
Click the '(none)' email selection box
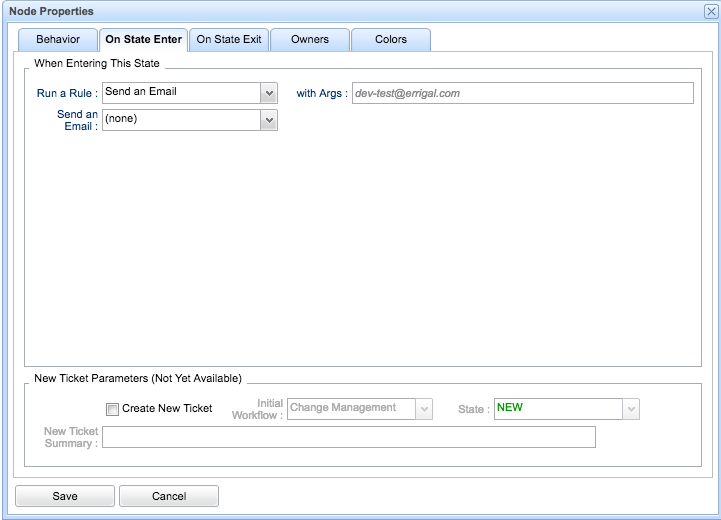[x=180, y=120]
